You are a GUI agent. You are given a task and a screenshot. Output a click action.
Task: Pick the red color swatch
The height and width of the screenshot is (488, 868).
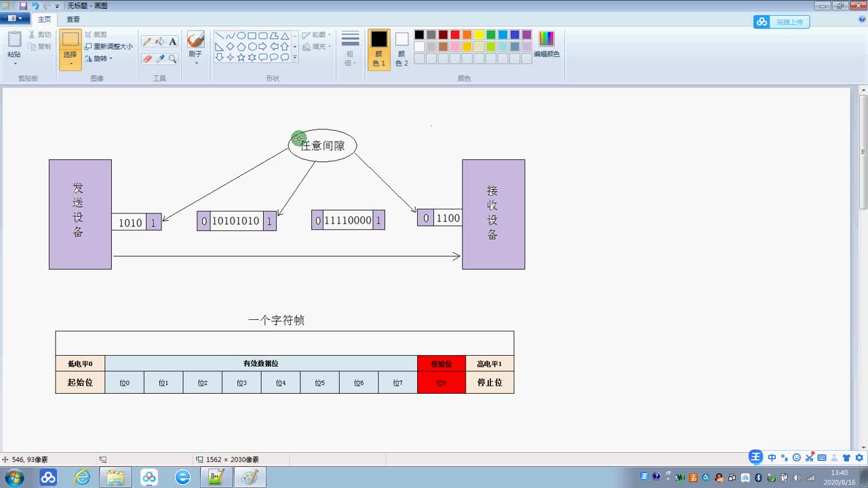click(456, 35)
